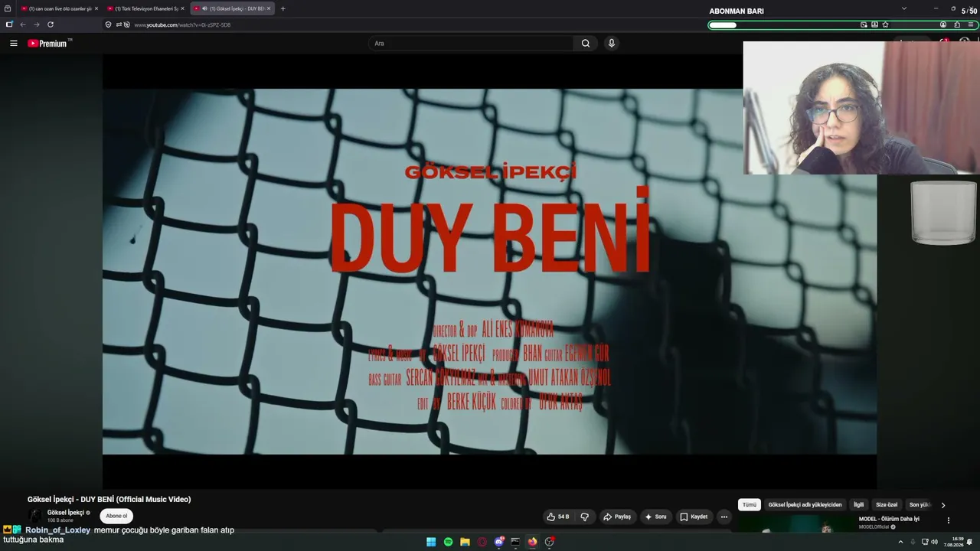This screenshot has height=551, width=980.
Task: Like the DUY BENİ video
Action: [x=558, y=517]
